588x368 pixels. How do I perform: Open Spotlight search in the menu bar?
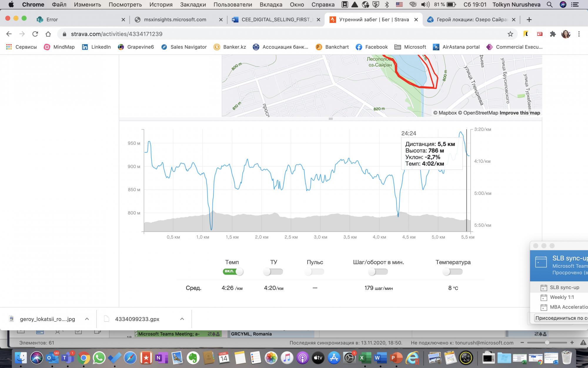pos(549,4)
